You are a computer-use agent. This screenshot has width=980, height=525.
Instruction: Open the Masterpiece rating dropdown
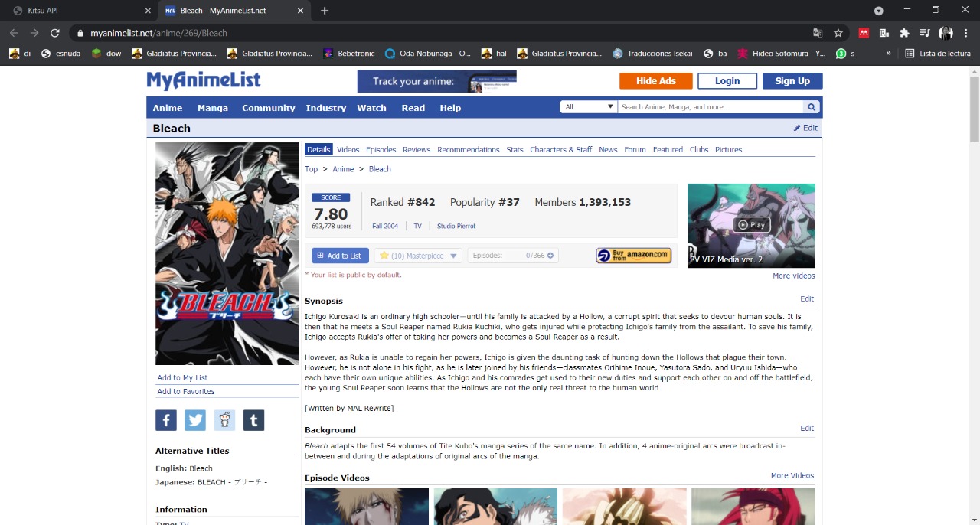coord(453,256)
